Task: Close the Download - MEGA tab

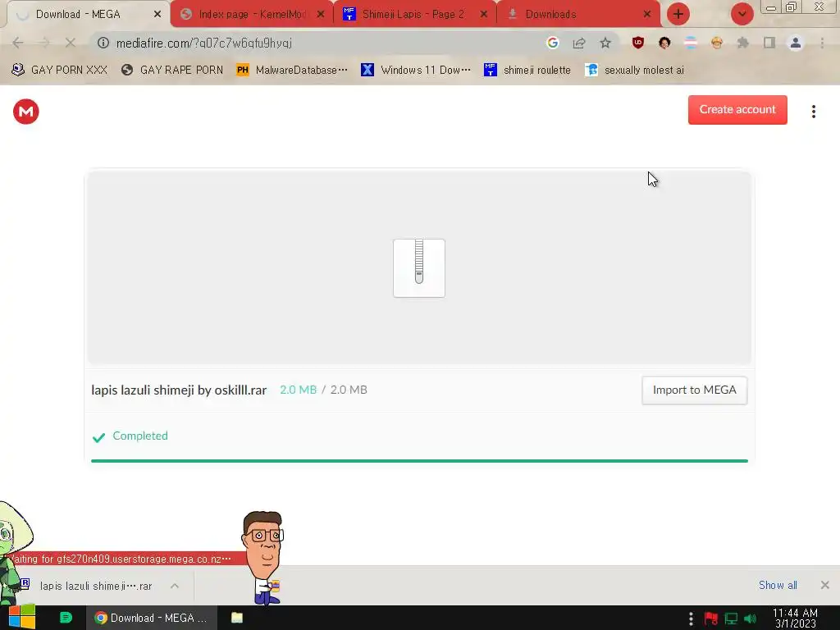Action: 157,15
